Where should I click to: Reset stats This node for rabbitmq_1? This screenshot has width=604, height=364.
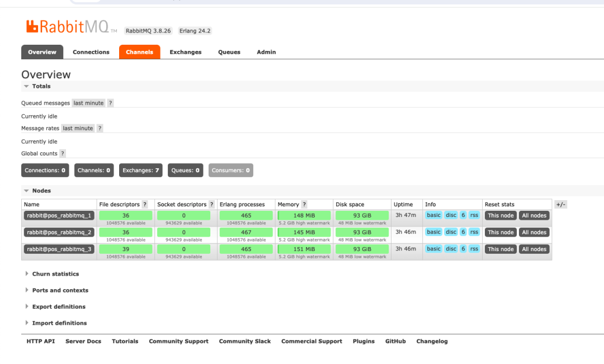click(x=501, y=215)
